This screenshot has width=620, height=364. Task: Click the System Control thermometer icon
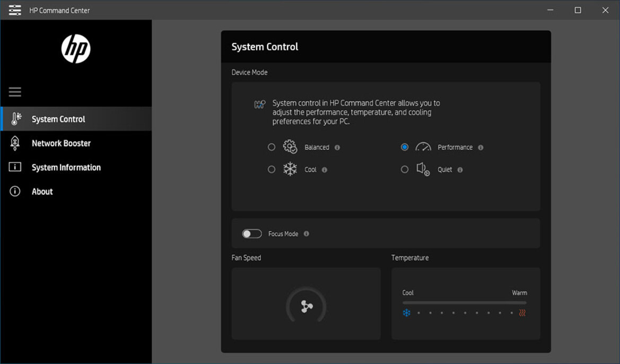16,119
